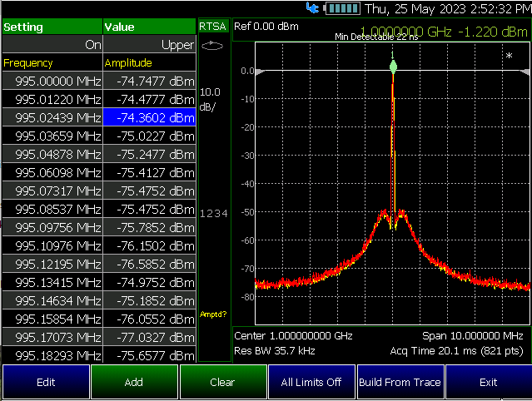Exit the limit editor
Image resolution: width=532 pixels, height=401 pixels.
[489, 382]
